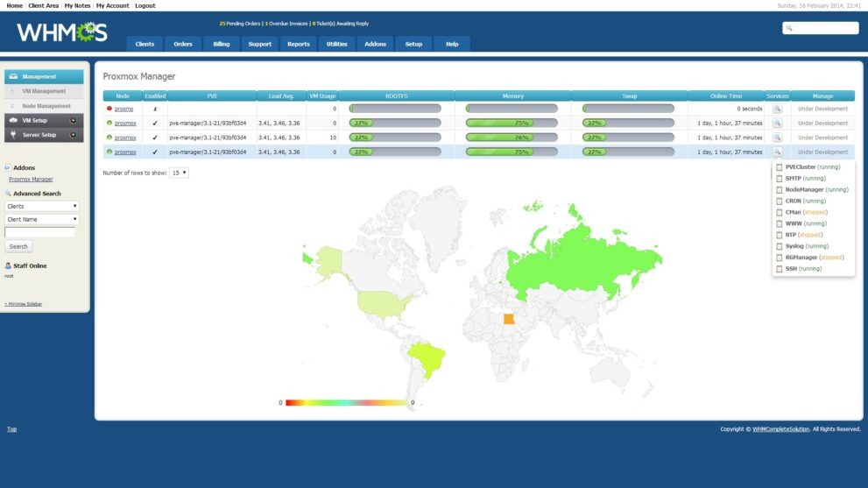
Task: Open the Proxmox Manager addon link
Action: point(31,179)
